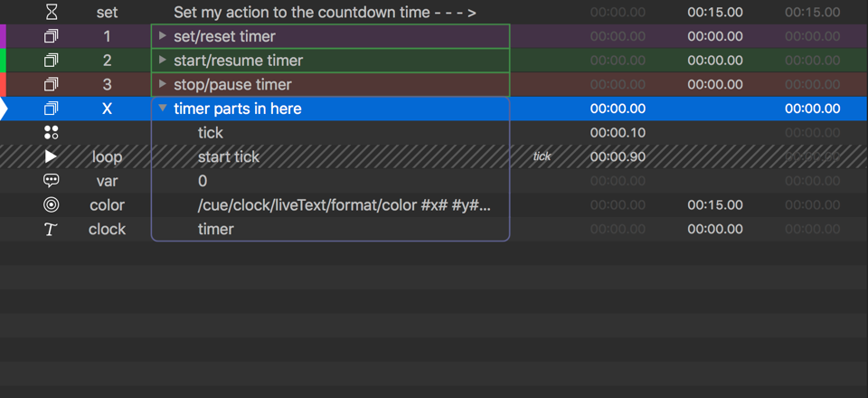Click the group icon for cue 3
This screenshot has width=868, height=398.
(52, 85)
